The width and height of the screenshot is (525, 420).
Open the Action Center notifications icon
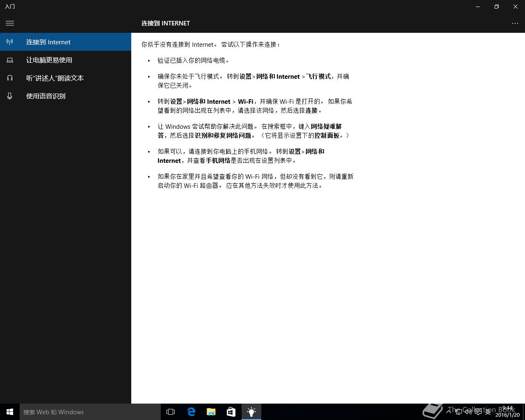click(478, 412)
